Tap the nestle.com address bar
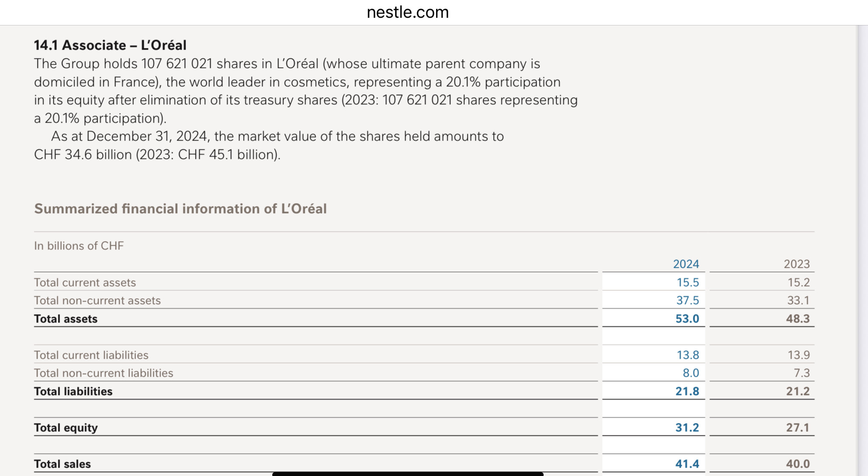The height and width of the screenshot is (476, 868). [407, 13]
